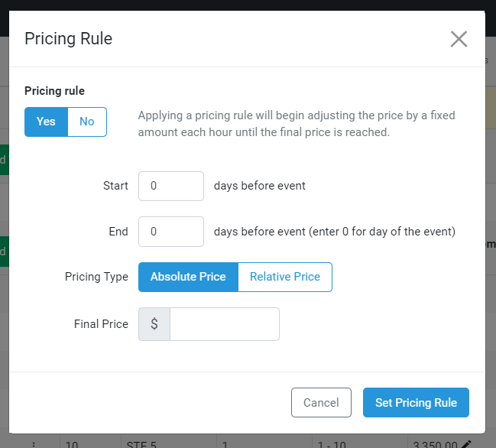
Task: Click the lower green button behind dialog
Action: coord(5,252)
